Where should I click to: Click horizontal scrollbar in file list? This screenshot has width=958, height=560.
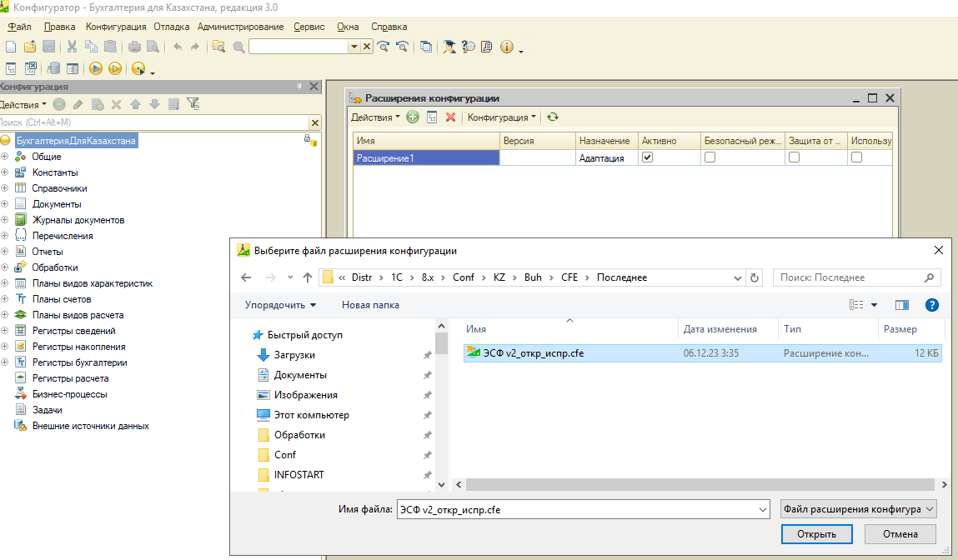(x=700, y=485)
